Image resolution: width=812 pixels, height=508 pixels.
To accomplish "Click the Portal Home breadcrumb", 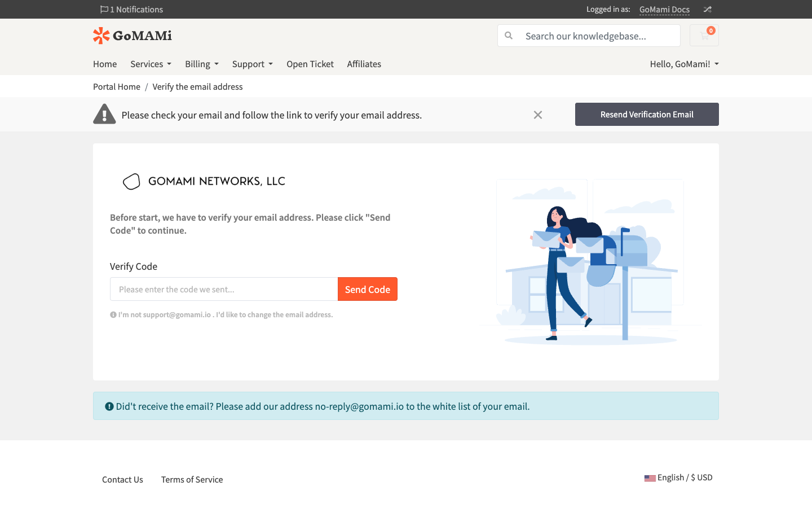I will pyautogui.click(x=117, y=86).
